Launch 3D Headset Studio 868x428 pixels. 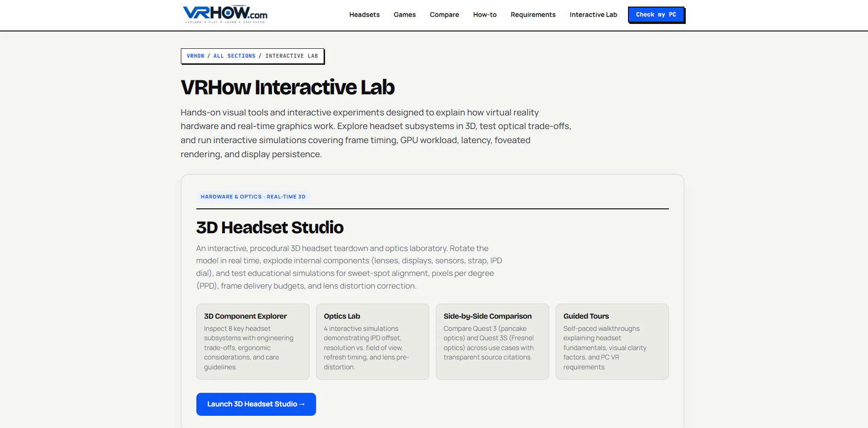click(x=256, y=404)
